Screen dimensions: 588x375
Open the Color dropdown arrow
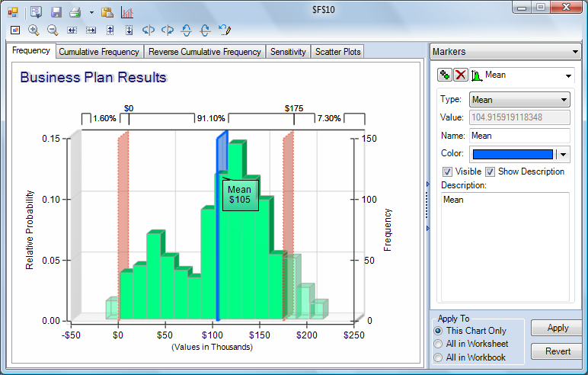pyautogui.click(x=564, y=154)
